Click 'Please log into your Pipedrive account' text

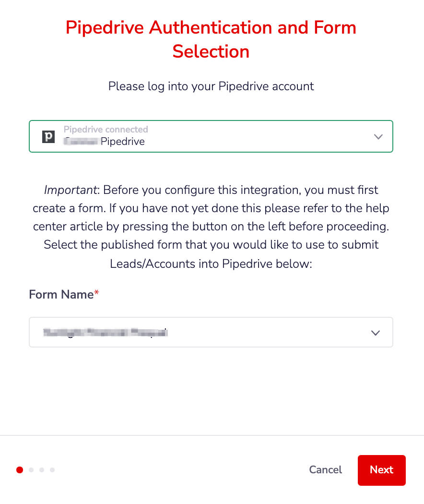pos(211,86)
